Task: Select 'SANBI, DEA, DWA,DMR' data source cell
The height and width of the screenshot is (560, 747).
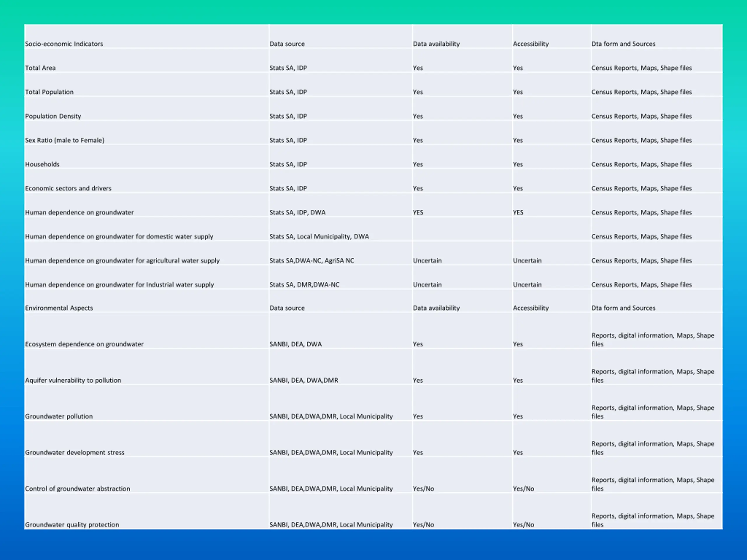Action: click(x=303, y=380)
